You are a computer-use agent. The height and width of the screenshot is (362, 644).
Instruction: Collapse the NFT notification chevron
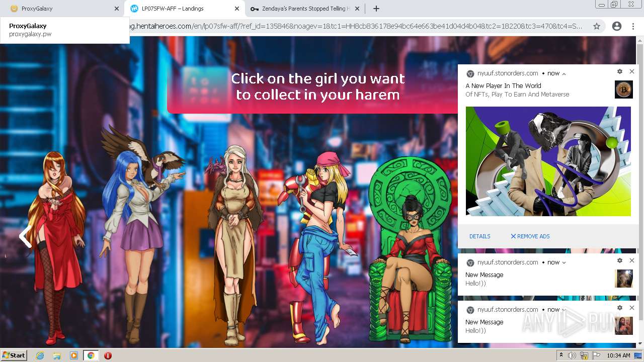pyautogui.click(x=564, y=73)
